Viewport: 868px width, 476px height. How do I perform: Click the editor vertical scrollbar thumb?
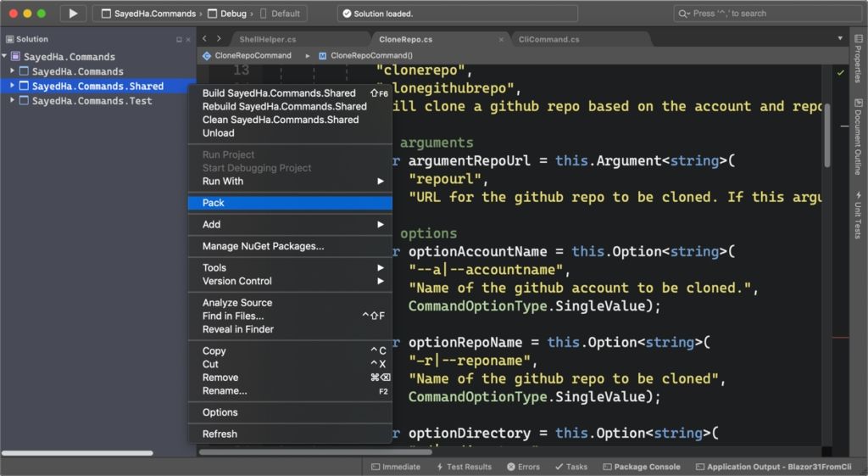(827, 135)
